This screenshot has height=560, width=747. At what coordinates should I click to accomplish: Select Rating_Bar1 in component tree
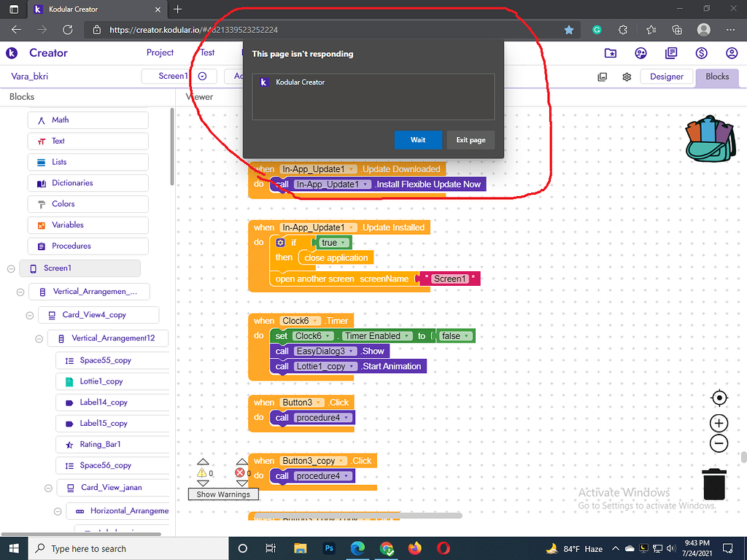point(112,444)
